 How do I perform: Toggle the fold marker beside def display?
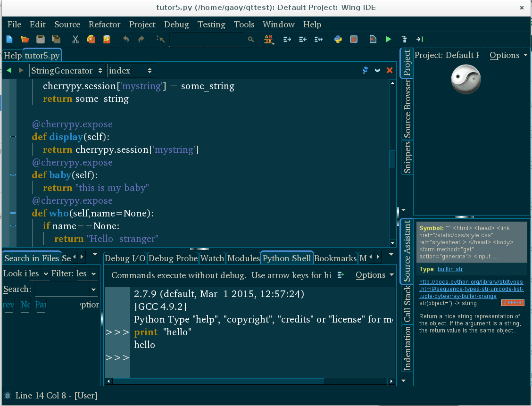point(13,137)
